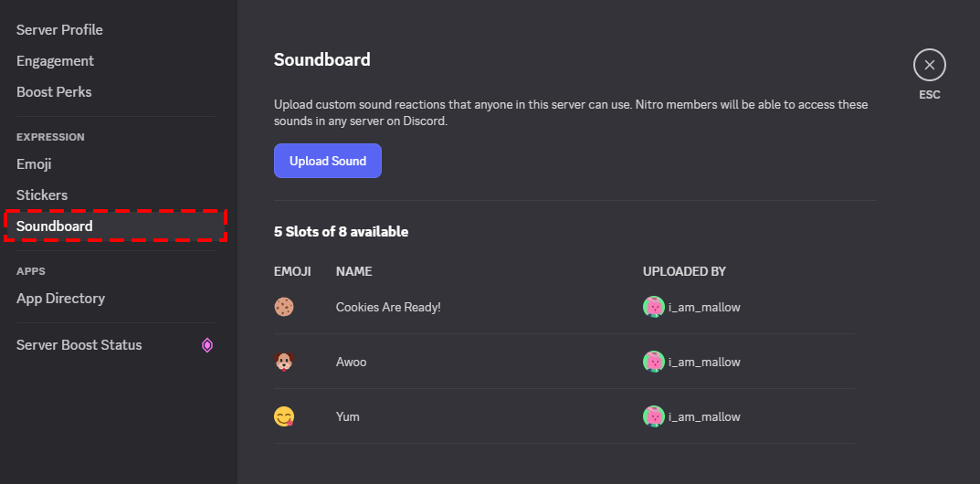980x484 pixels.
Task: Click uploader avatar on Cookies Are Ready row
Action: pos(653,308)
